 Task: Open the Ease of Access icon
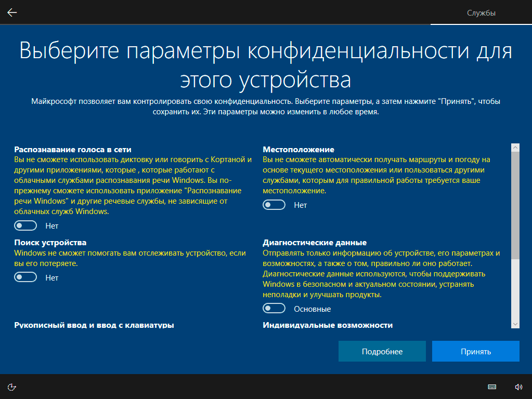click(x=12, y=387)
